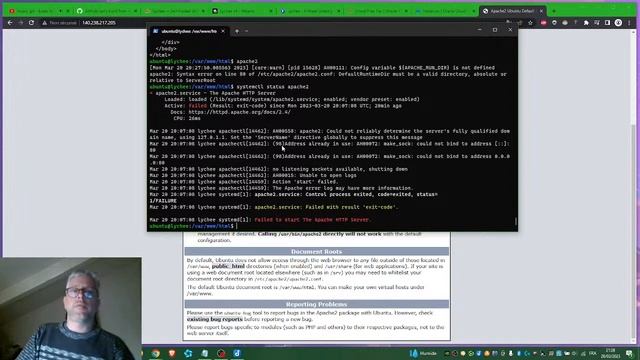
Task: Open Chrome three-dot menu
Action: [x=629, y=23]
